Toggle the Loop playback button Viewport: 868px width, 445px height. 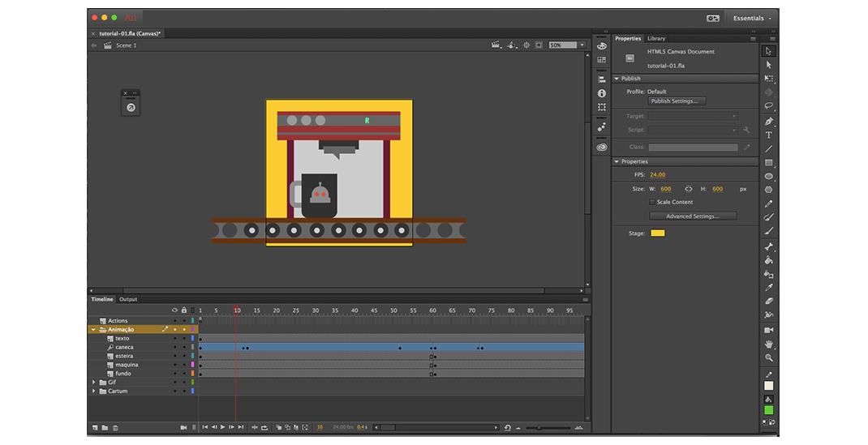click(264, 427)
